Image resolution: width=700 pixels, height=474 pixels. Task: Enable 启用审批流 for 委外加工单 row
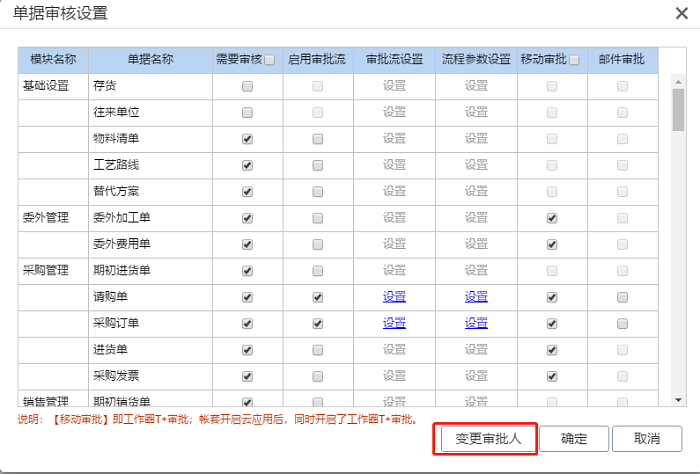(317, 218)
